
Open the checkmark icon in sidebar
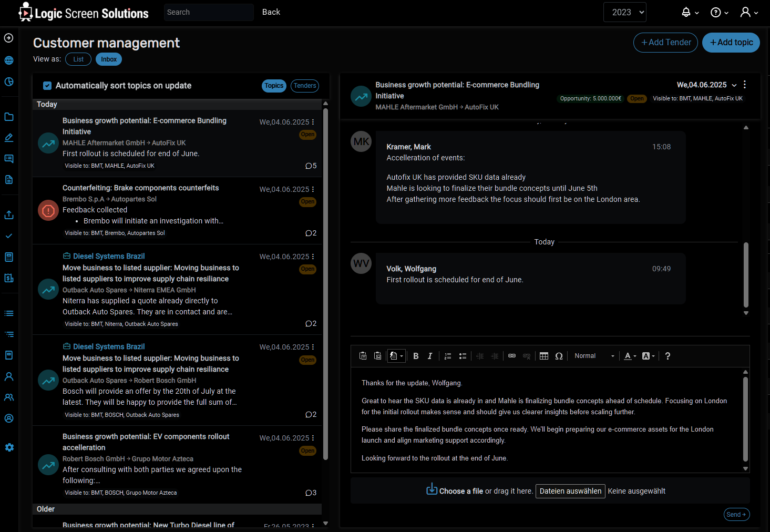pos(9,236)
